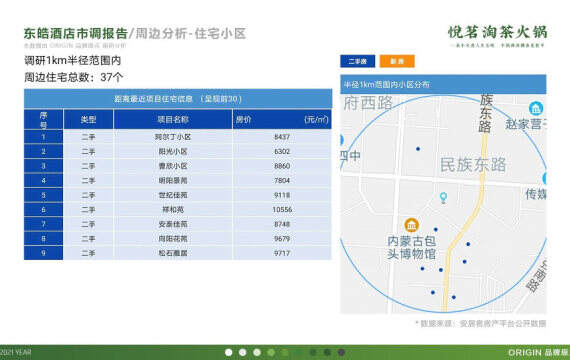570x360 pixels.
Task: Click the 类型 column header
Action: pos(88,119)
